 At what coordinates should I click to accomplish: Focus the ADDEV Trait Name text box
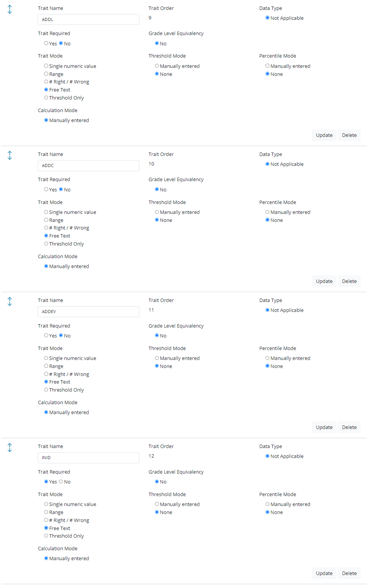point(88,312)
